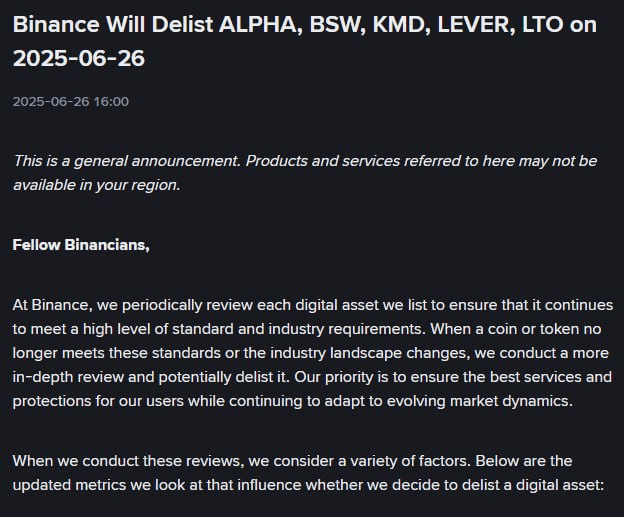Viewport: 624px width, 517px height.
Task: Click the phrase 'in-depth review' in paragraph
Action: [x=68, y=377]
